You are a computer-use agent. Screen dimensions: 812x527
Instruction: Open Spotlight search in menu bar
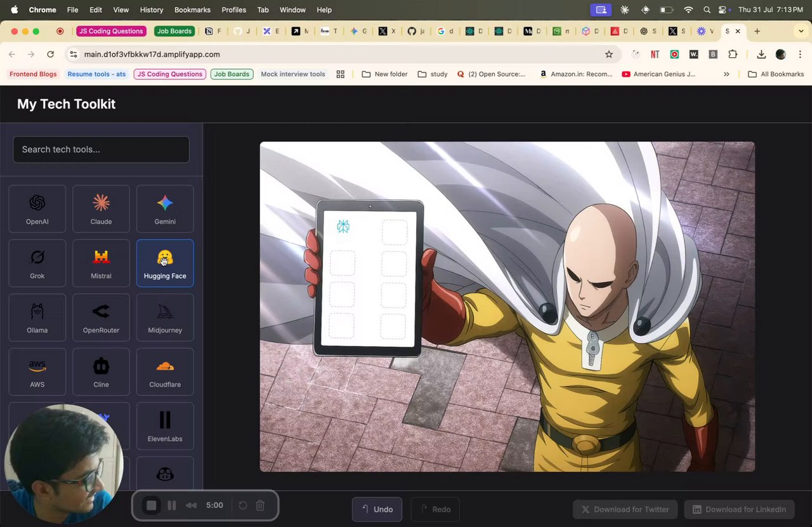(x=707, y=10)
